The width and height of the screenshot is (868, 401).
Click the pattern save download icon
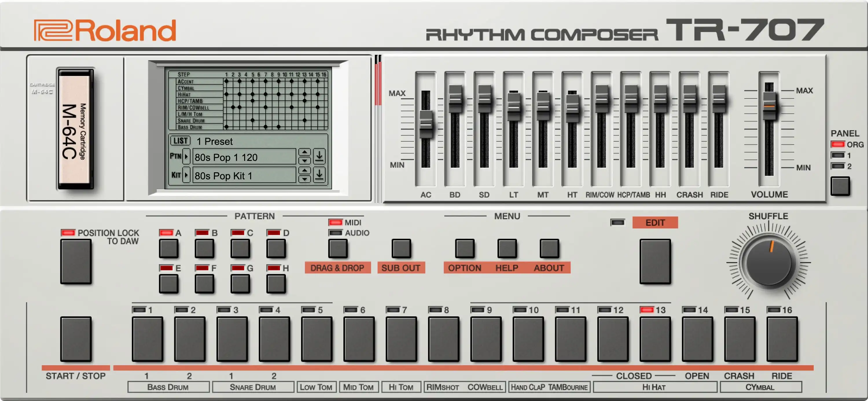pos(319,157)
